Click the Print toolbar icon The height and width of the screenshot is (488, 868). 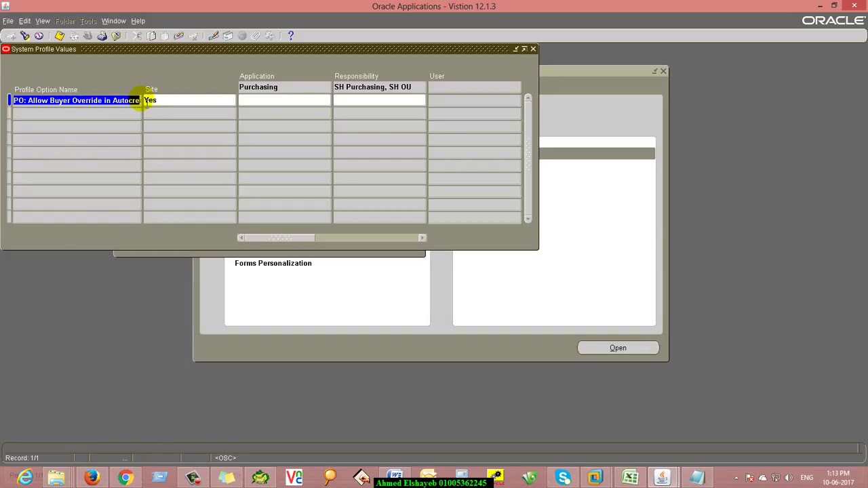point(102,36)
